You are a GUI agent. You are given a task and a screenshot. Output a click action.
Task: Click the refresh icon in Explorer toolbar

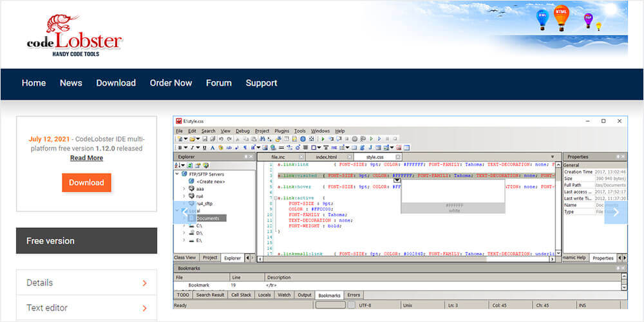click(189, 166)
